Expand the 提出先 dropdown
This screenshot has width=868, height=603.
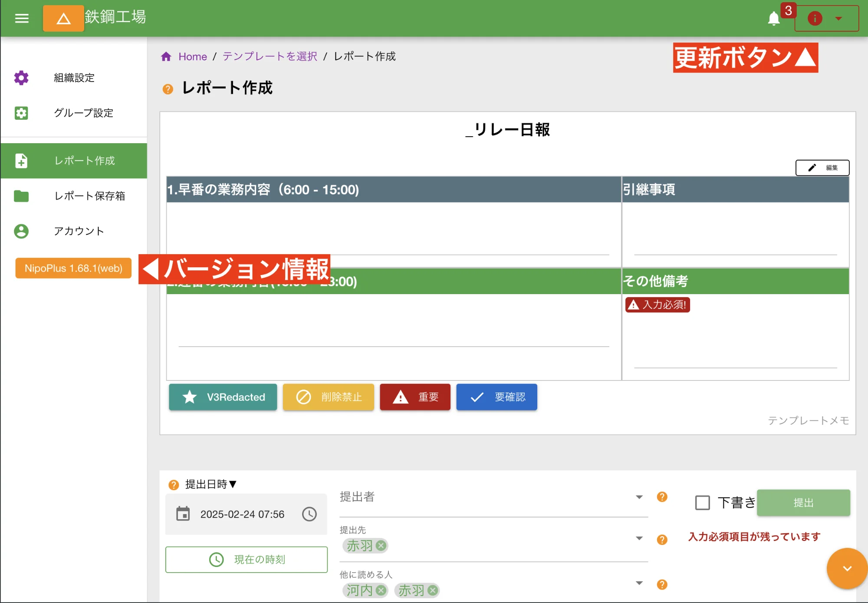pyautogui.click(x=639, y=538)
